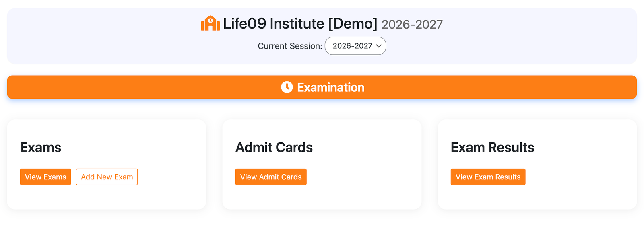Click the Current Session label

pos(290,46)
